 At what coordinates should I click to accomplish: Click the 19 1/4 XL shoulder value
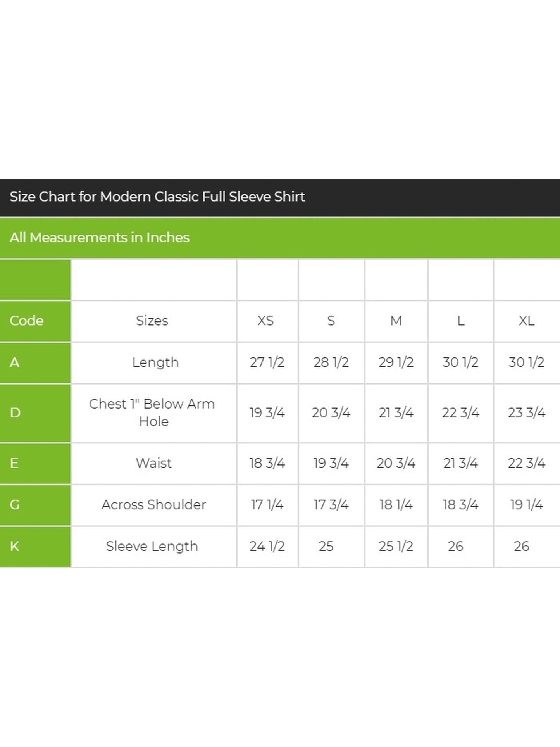coord(527,505)
